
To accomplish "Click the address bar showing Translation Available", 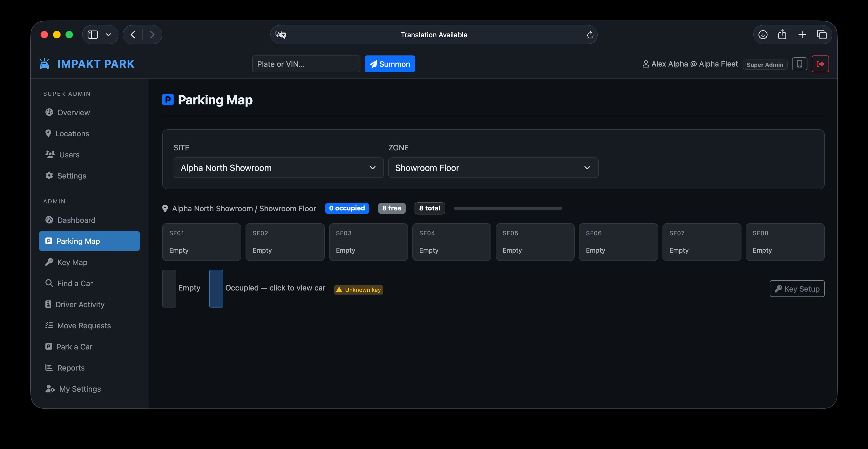I will [434, 35].
